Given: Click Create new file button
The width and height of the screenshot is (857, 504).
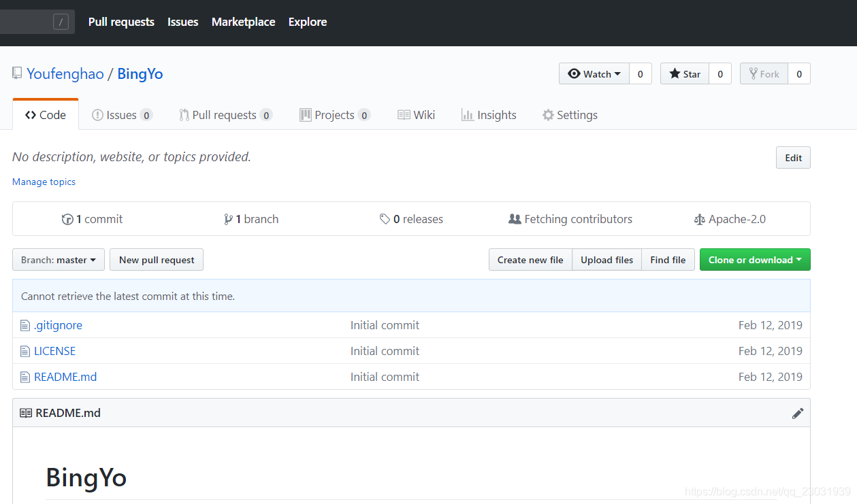Looking at the screenshot, I should click(530, 260).
